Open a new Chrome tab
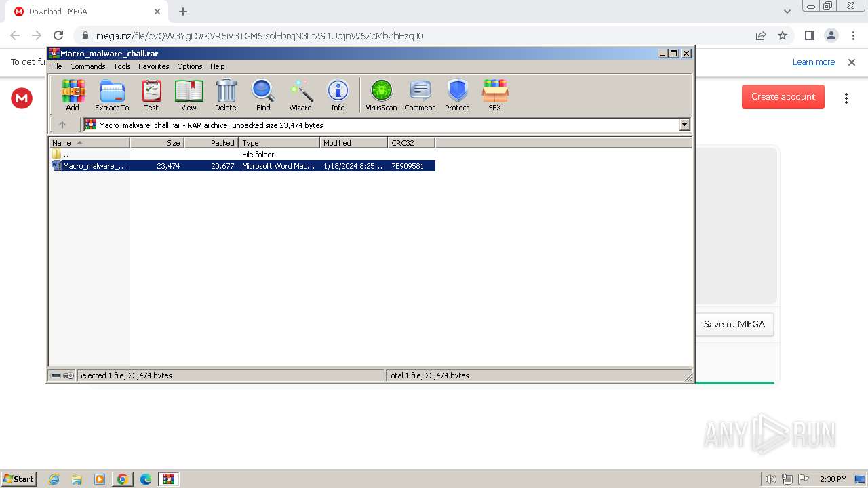This screenshot has width=868, height=488. pyautogui.click(x=183, y=12)
